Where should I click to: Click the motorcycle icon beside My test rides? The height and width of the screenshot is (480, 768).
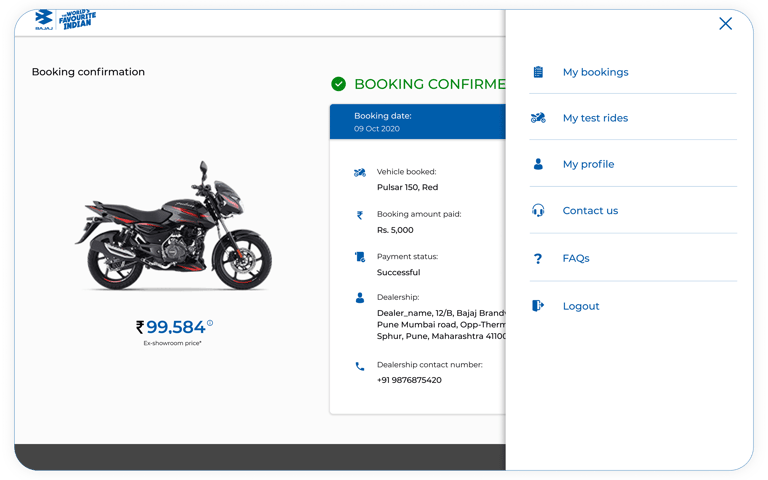[x=538, y=118]
